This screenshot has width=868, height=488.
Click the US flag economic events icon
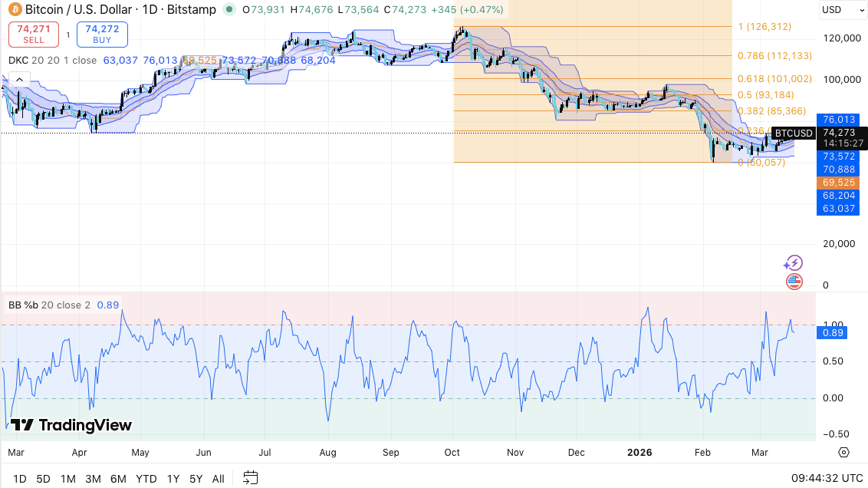pyautogui.click(x=794, y=282)
